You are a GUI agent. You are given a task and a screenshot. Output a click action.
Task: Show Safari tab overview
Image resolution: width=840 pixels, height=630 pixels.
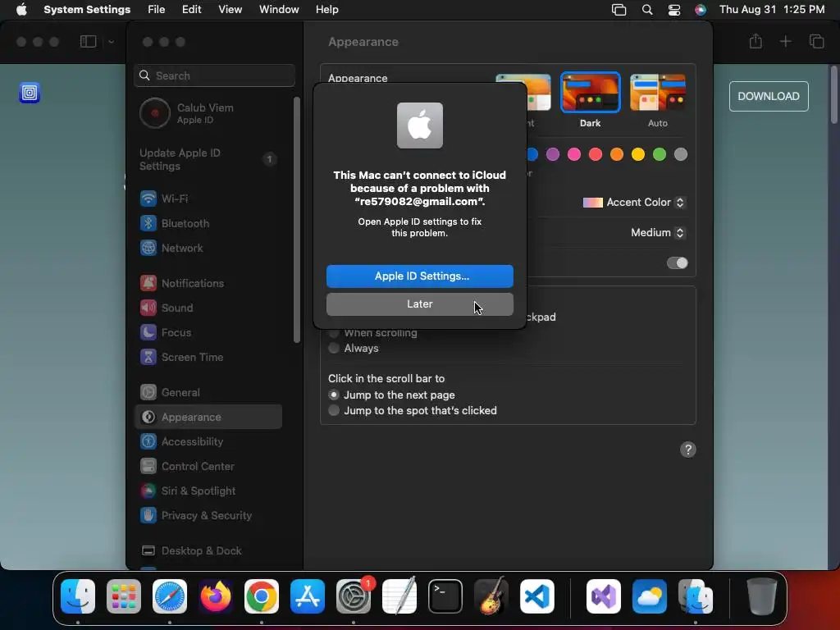tap(816, 41)
